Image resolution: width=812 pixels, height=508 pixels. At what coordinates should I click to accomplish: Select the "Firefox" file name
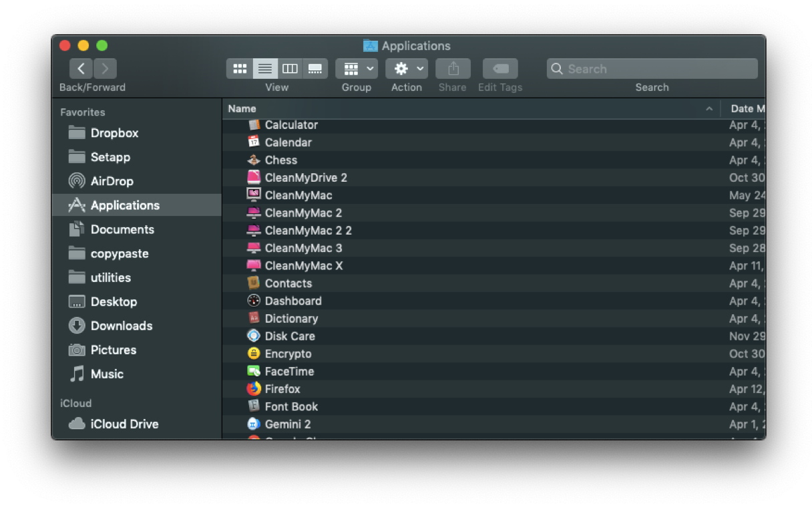coord(282,389)
